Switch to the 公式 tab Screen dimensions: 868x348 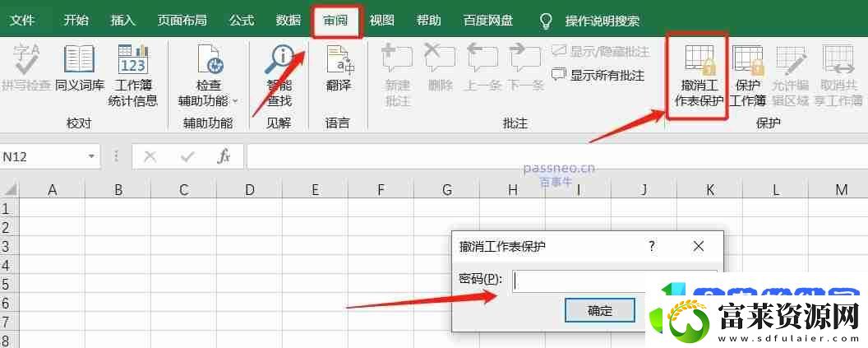pyautogui.click(x=242, y=21)
